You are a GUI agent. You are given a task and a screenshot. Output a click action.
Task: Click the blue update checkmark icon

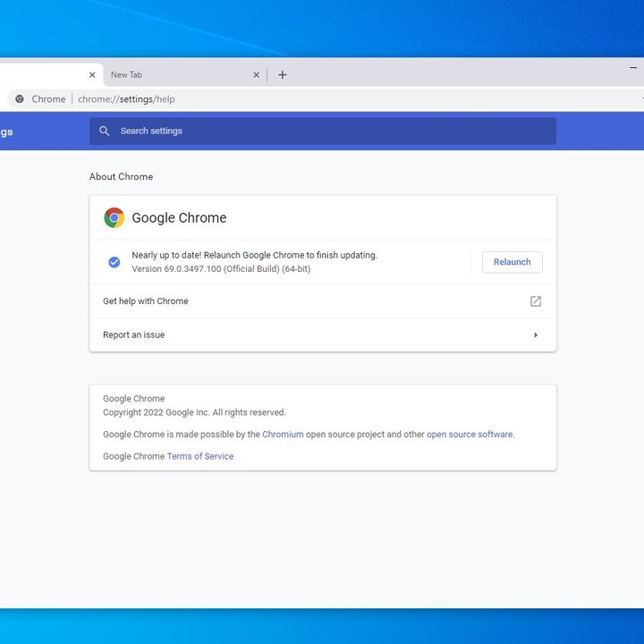tap(114, 262)
